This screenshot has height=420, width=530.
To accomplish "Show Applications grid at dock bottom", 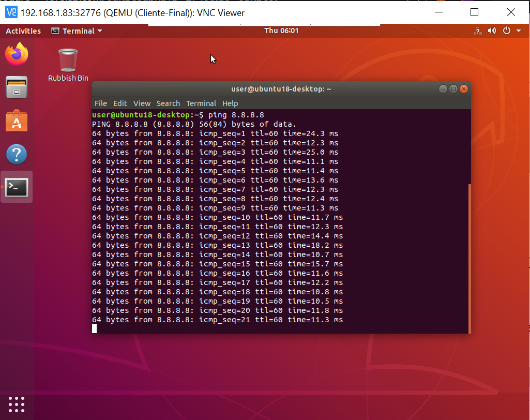I will tap(17, 404).
